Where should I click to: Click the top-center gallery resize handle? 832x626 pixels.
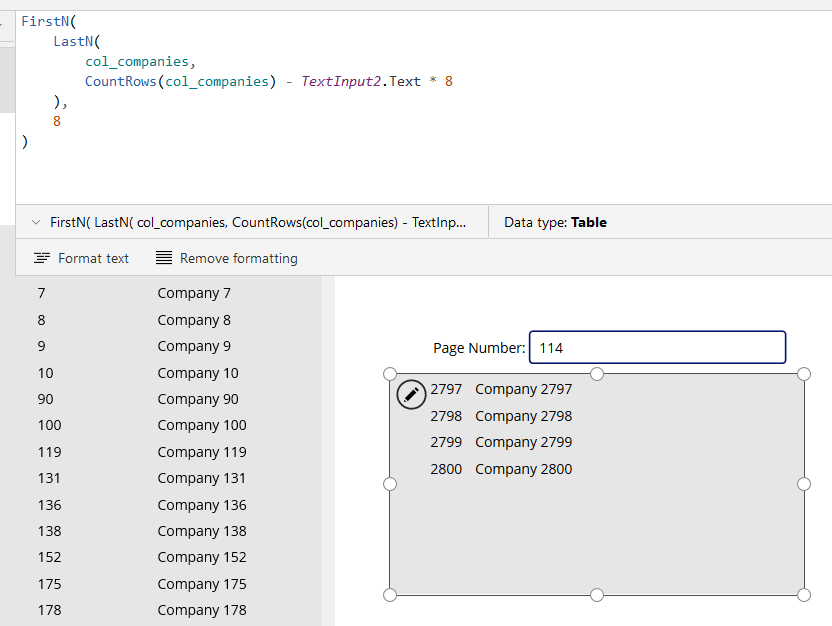click(x=597, y=373)
